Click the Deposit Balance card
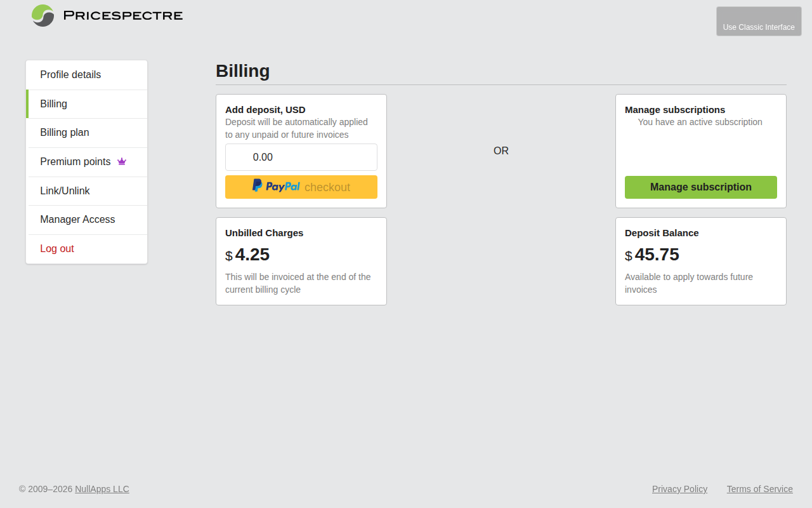The image size is (812, 508). pyautogui.click(x=700, y=261)
